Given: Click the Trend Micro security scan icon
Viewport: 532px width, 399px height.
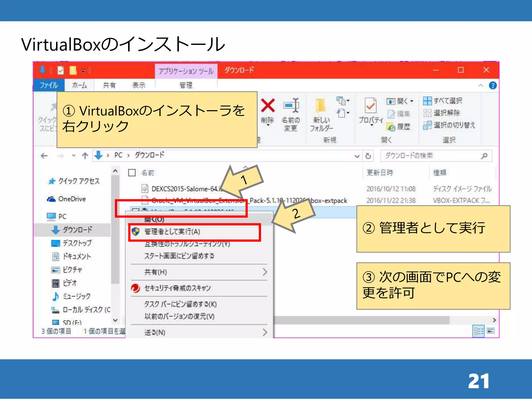Looking at the screenshot, I should pyautogui.click(x=136, y=288).
